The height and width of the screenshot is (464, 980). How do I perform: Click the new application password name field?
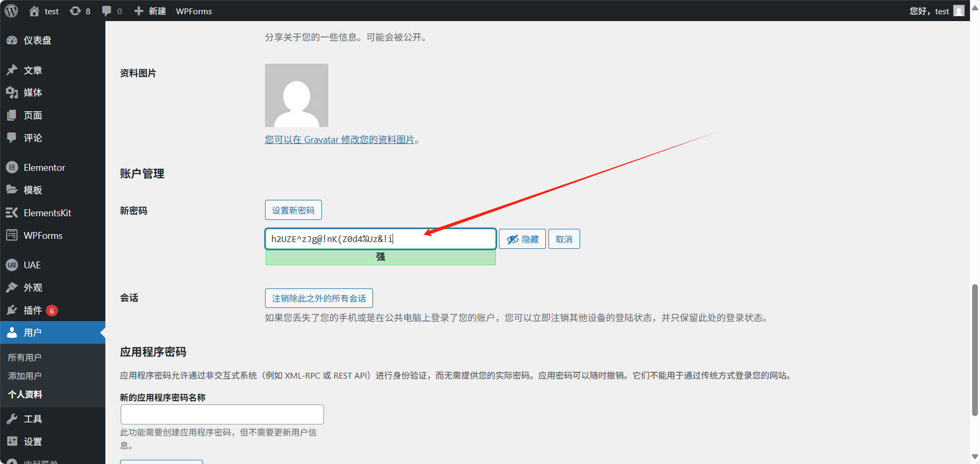222,414
